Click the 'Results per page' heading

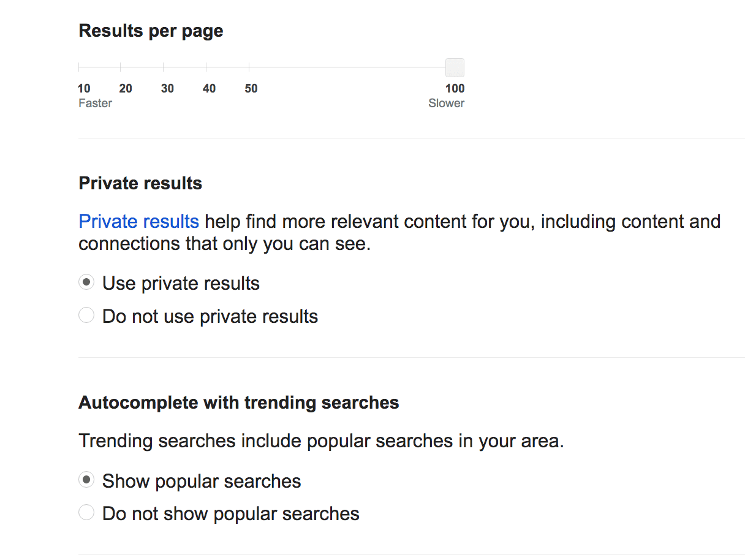[151, 31]
